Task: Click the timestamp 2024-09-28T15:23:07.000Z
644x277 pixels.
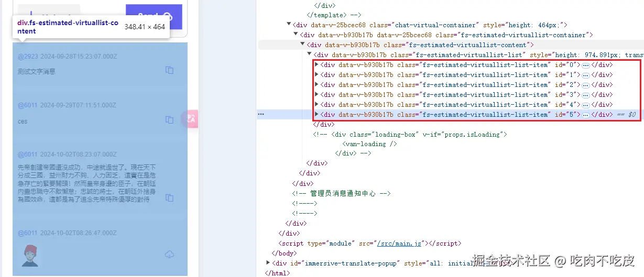Action: (x=79, y=56)
